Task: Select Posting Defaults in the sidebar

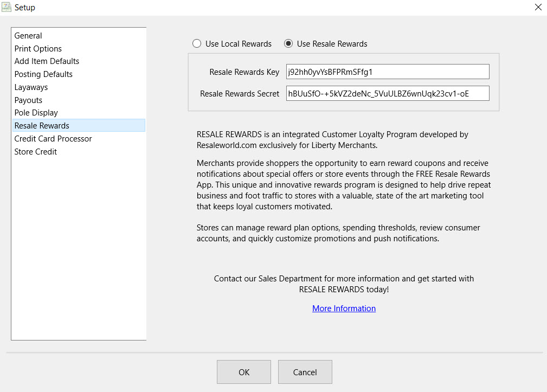Action: click(x=43, y=74)
